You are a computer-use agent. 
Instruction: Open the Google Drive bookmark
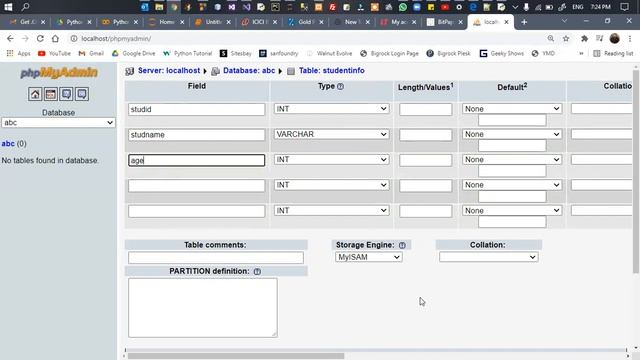point(133,53)
